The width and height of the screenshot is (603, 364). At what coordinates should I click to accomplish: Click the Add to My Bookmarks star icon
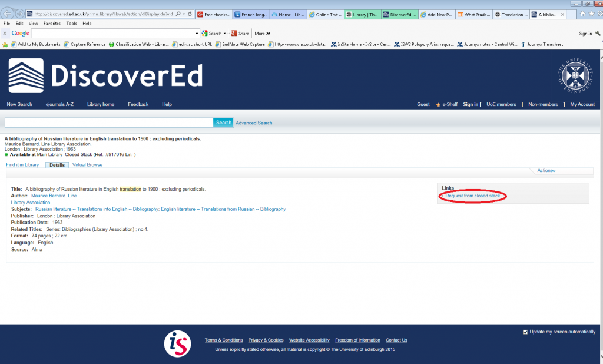[x=5, y=44]
